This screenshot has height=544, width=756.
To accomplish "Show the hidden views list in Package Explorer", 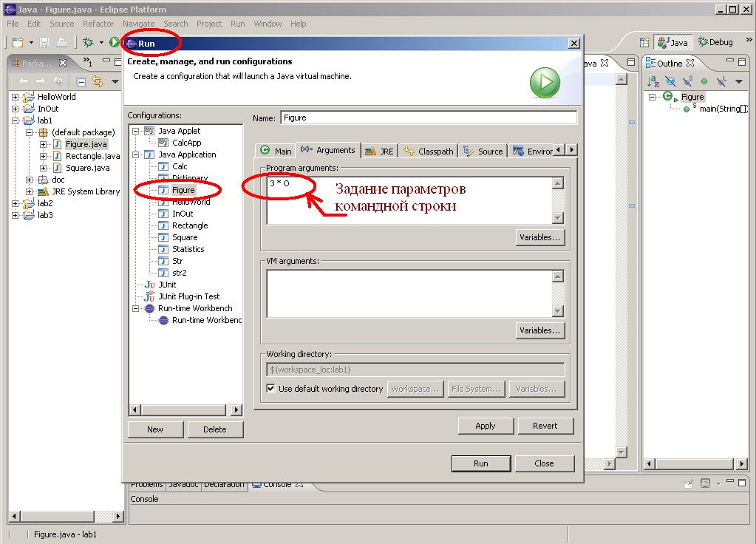I will coord(87,61).
